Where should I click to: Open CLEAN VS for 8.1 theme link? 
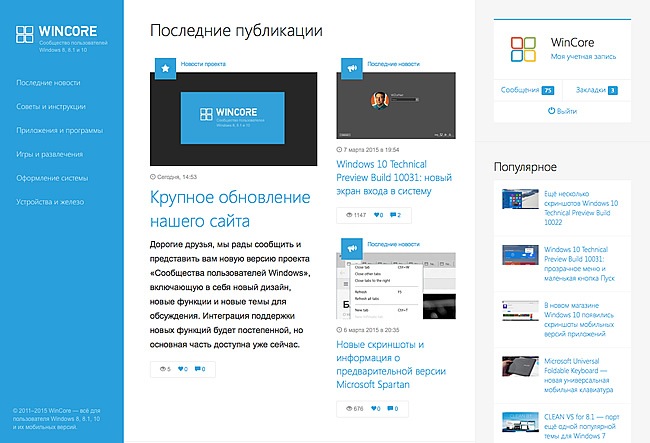(582, 426)
